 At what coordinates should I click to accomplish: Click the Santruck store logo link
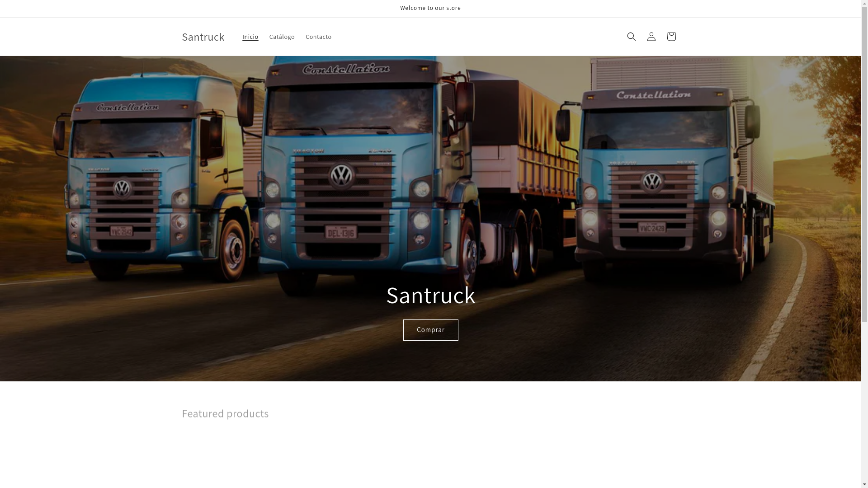click(203, 37)
